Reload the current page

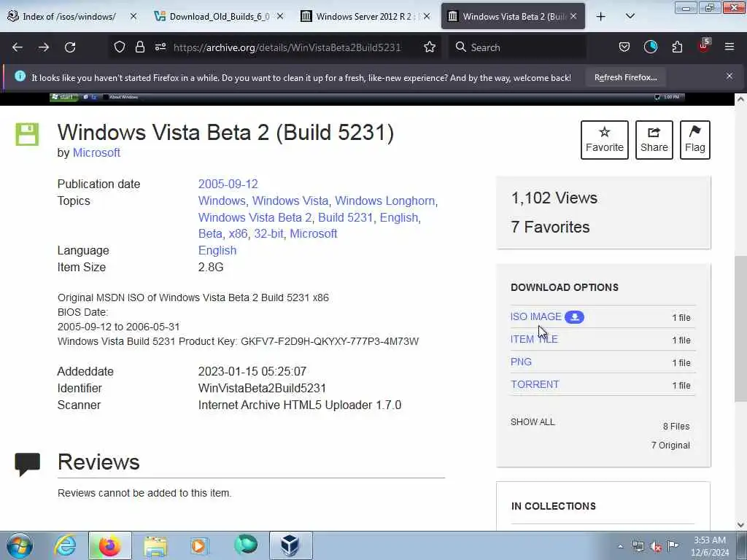pyautogui.click(x=70, y=47)
